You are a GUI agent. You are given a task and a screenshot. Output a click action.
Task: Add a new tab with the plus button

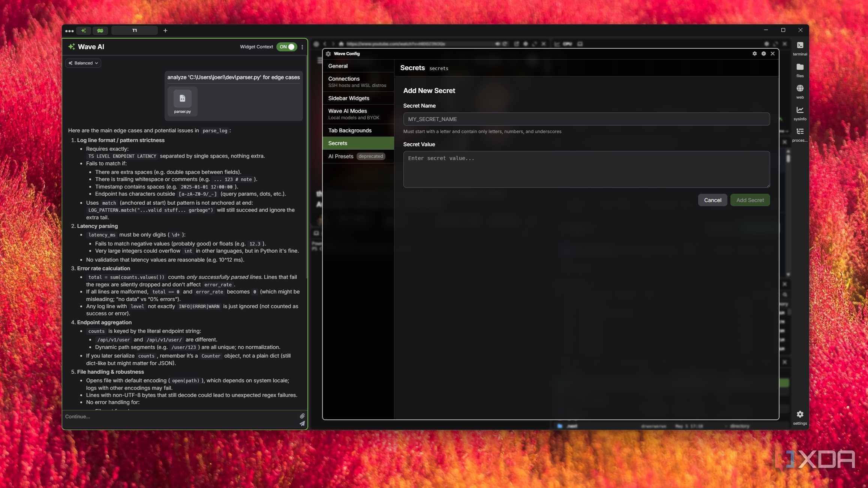[165, 30]
